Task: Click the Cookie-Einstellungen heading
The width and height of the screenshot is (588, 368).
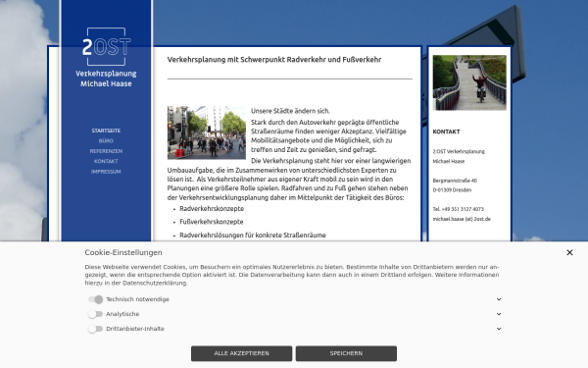Action: [123, 253]
